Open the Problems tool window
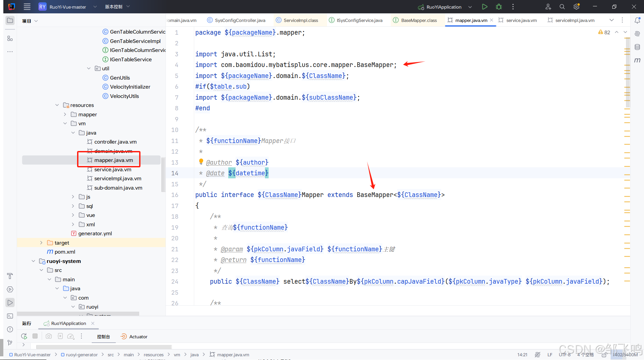This screenshot has width=644, height=360. [10, 329]
